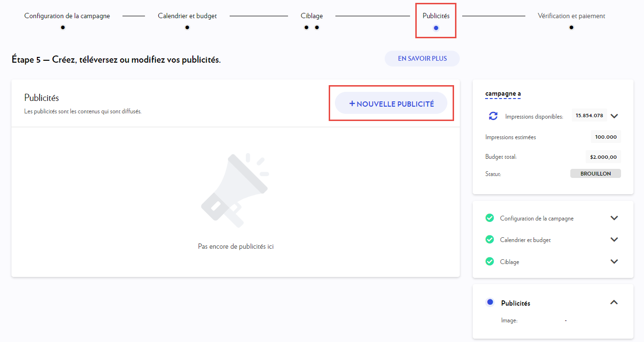Click green checkmark beside Calendrier et budget
644x342 pixels.
pyautogui.click(x=489, y=240)
